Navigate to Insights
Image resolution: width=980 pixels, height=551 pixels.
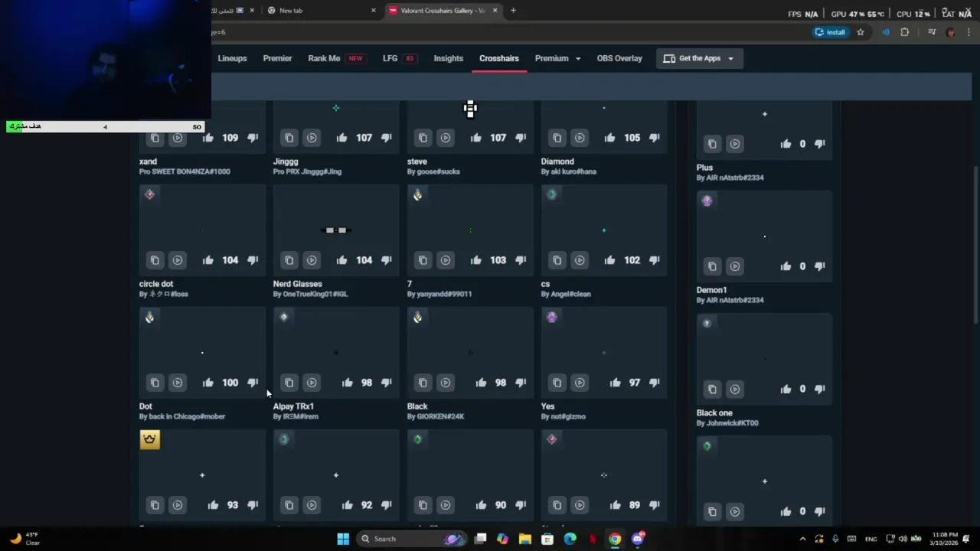coord(448,58)
